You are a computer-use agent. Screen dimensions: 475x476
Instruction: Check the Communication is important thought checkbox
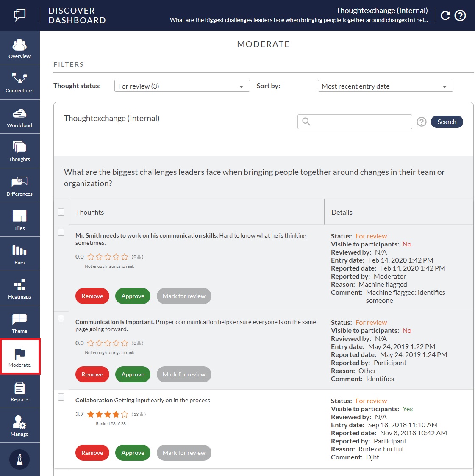click(x=61, y=318)
